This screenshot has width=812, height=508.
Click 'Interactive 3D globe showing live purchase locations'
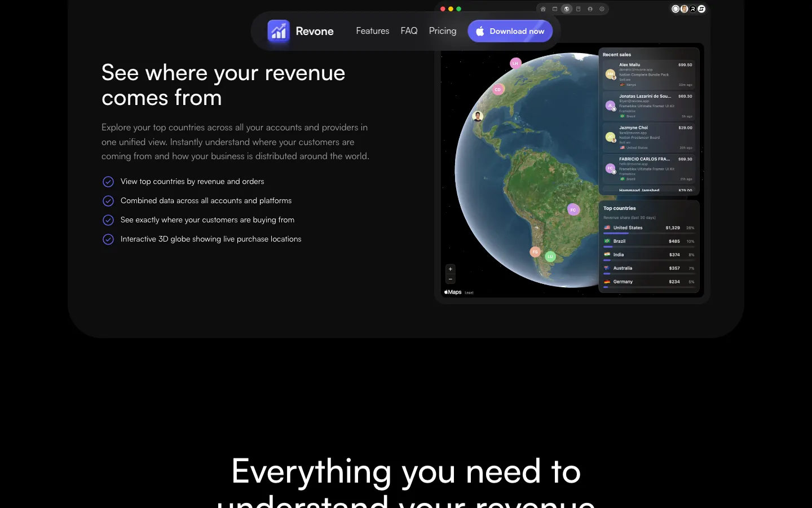[211, 239]
